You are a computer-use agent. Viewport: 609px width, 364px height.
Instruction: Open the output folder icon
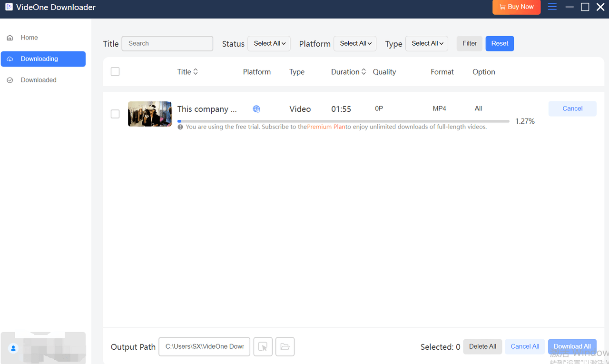(x=285, y=347)
